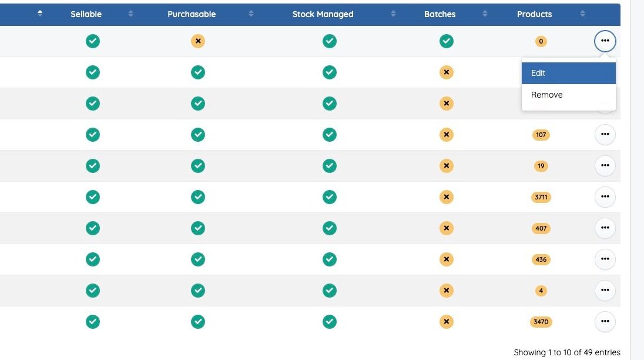The height and width of the screenshot is (360, 644).
Task: Click the Purchasable column header
Action: tap(192, 14)
